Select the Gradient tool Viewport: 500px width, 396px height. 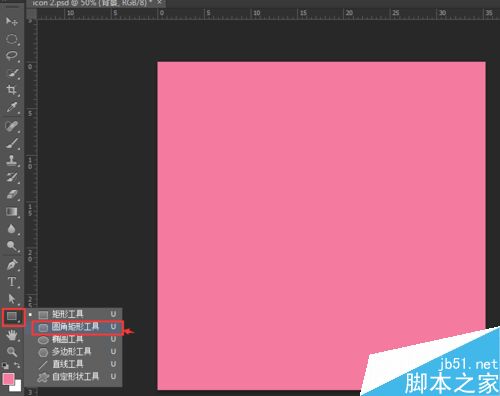[x=12, y=212]
